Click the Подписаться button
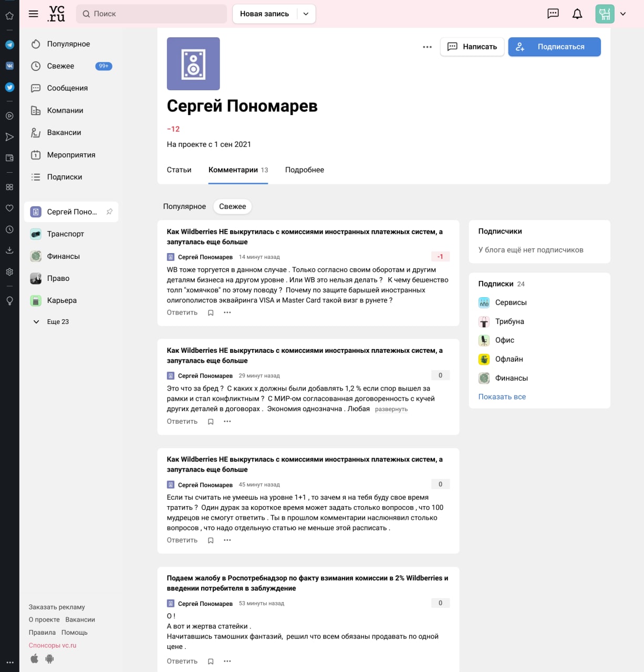The height and width of the screenshot is (672, 644). 554,47
